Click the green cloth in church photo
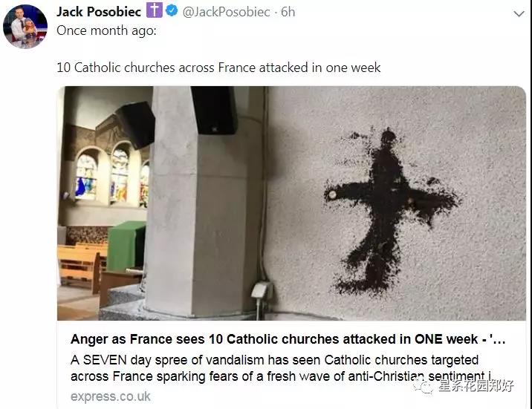 (126, 246)
